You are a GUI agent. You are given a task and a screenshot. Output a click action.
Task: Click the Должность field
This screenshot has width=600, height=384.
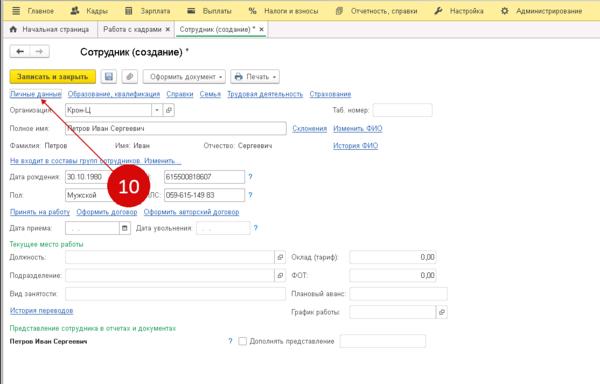tap(170, 257)
